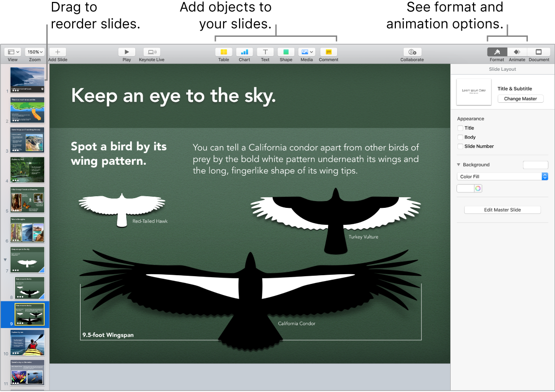The image size is (555, 392).
Task: Click Edit Master Slide
Action: [x=502, y=209]
